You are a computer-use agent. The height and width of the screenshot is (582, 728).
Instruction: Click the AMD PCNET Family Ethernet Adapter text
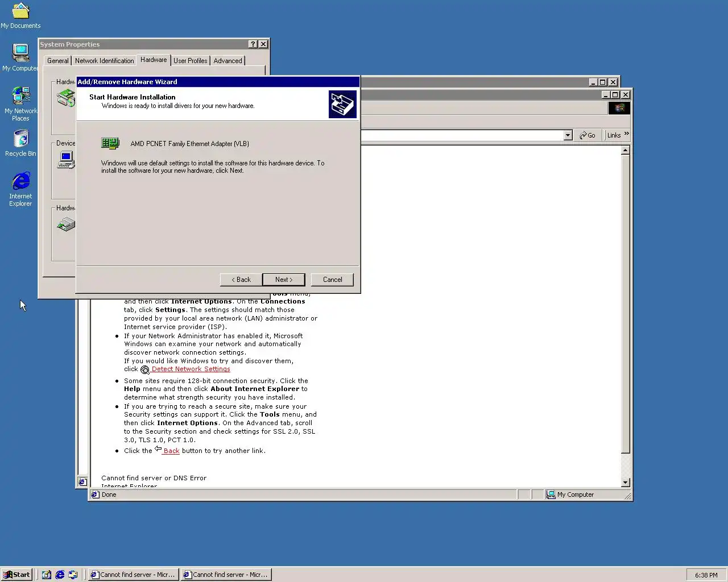(189, 144)
